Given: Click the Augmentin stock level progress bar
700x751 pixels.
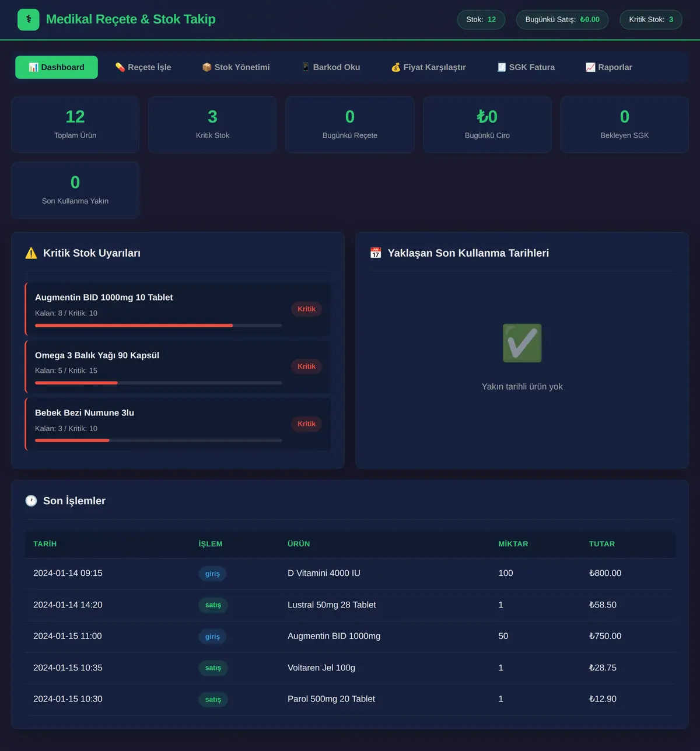Looking at the screenshot, I should pyautogui.click(x=158, y=326).
